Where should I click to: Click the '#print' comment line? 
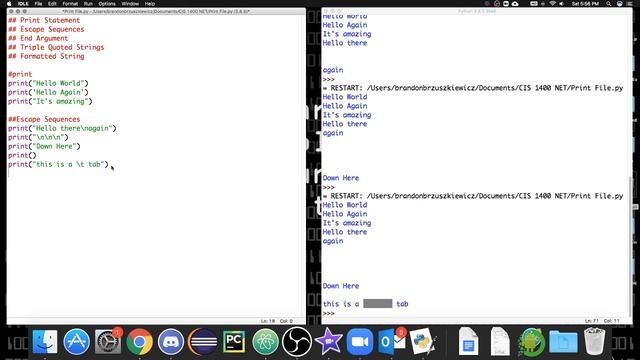[x=20, y=74]
